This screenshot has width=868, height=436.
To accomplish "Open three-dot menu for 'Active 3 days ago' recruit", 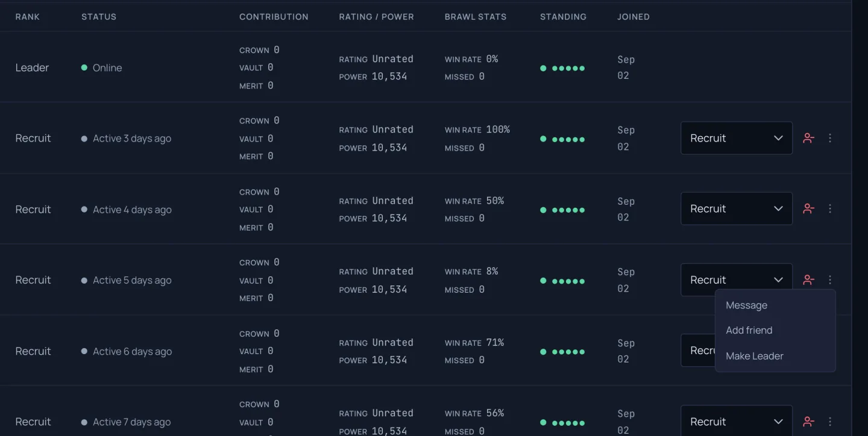I will [830, 138].
